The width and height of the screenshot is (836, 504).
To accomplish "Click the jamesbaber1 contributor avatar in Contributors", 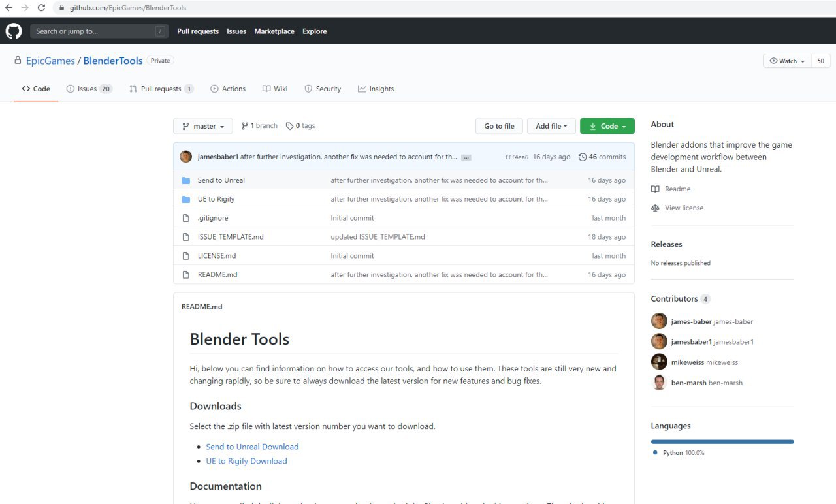I will point(659,341).
